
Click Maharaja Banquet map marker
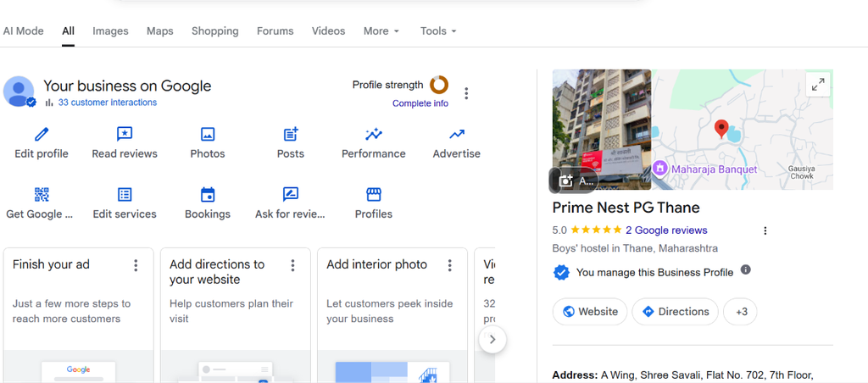coord(659,169)
